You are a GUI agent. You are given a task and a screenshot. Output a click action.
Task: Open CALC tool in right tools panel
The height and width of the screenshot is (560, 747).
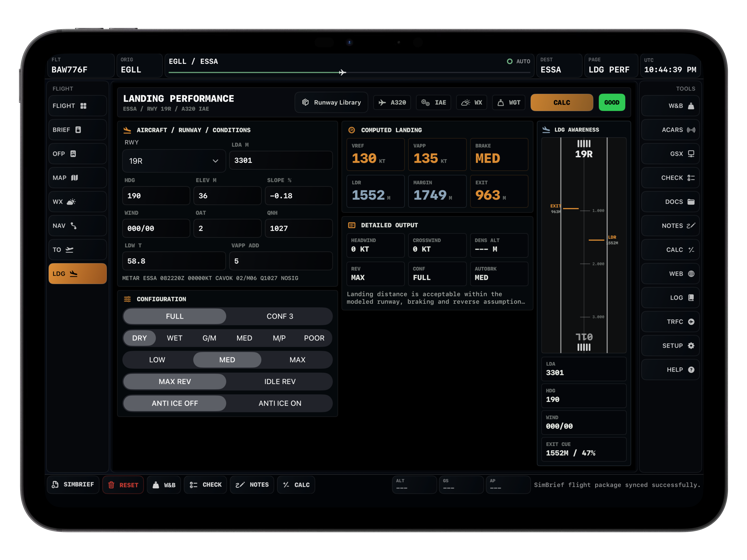(670, 250)
